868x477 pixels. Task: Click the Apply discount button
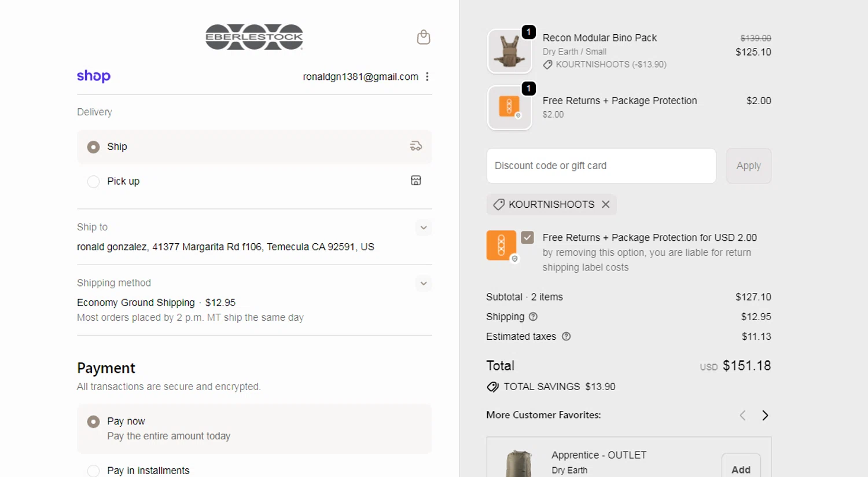(x=749, y=166)
